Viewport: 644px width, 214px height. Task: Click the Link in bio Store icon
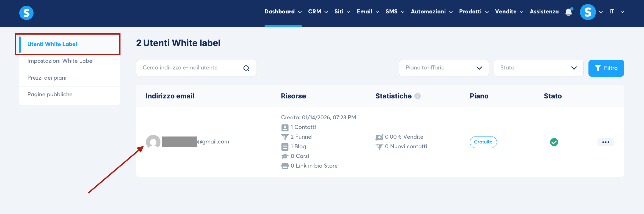(x=285, y=166)
